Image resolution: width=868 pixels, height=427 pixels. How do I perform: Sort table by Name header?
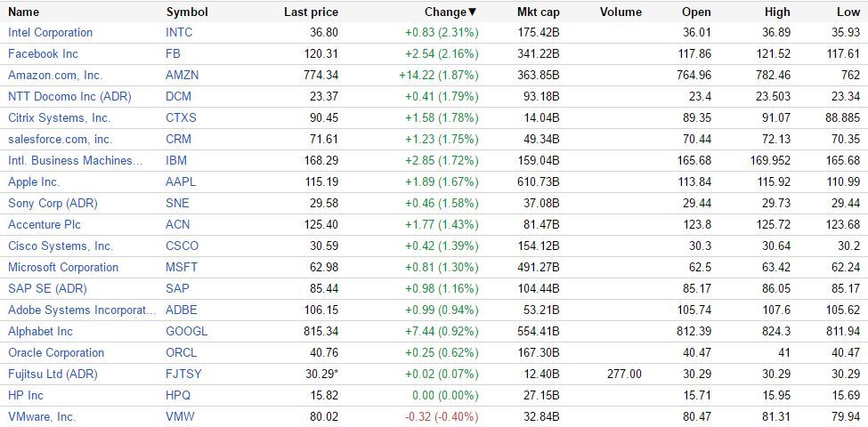pos(24,12)
